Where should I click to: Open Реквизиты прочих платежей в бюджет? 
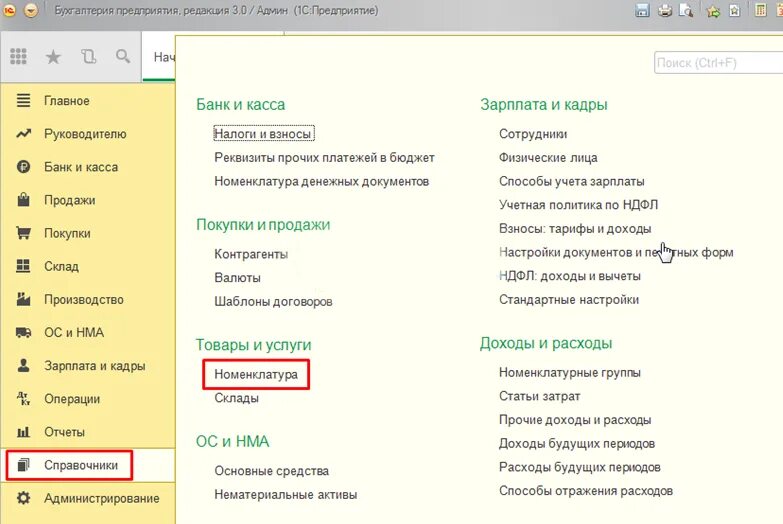[x=324, y=158]
